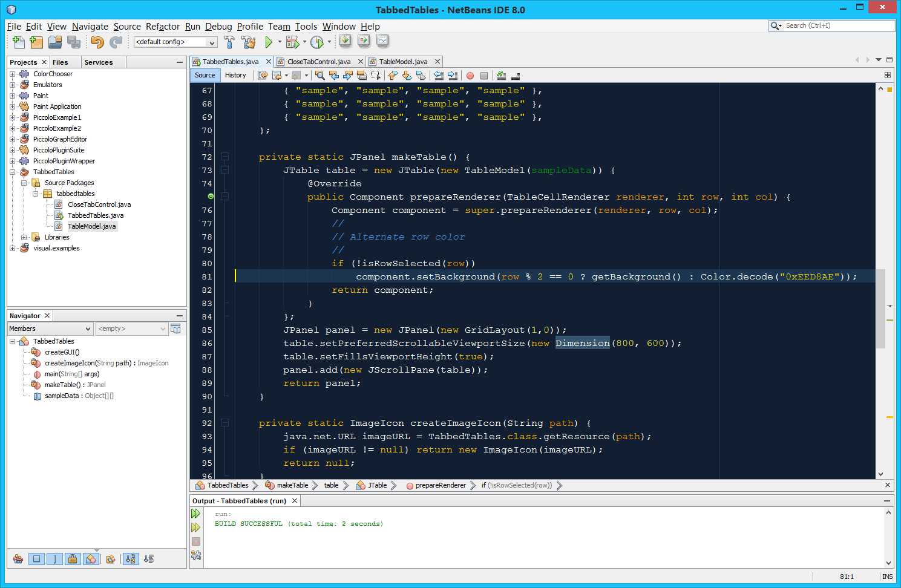
Task: Click the Undo arrow icon
Action: click(97, 42)
